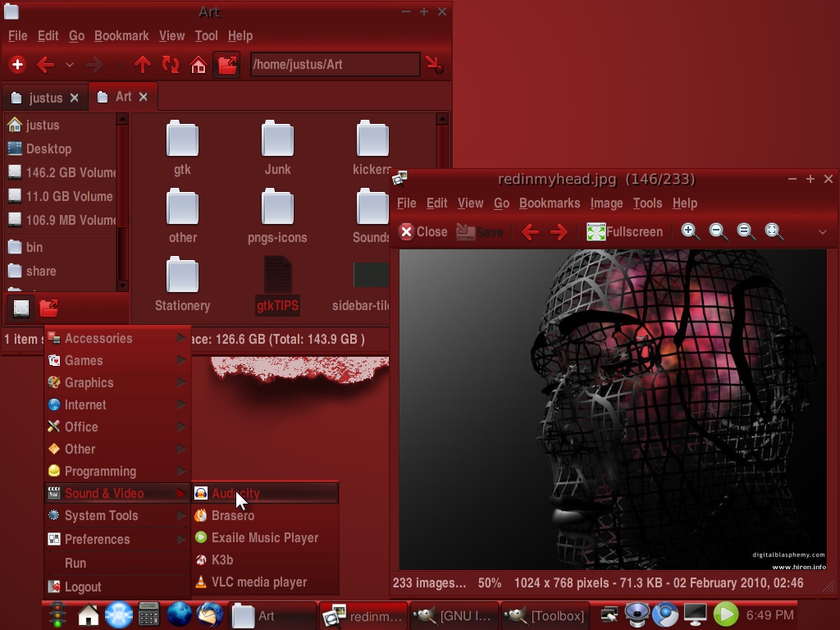The height and width of the screenshot is (630, 840).
Task: Refresh the Art folder view
Action: coord(171,65)
